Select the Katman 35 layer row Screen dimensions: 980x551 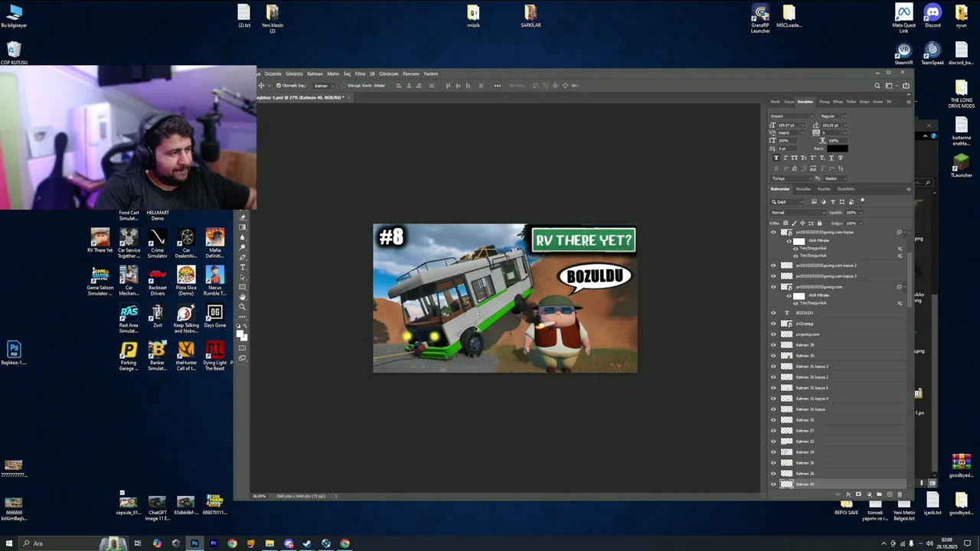point(838,463)
